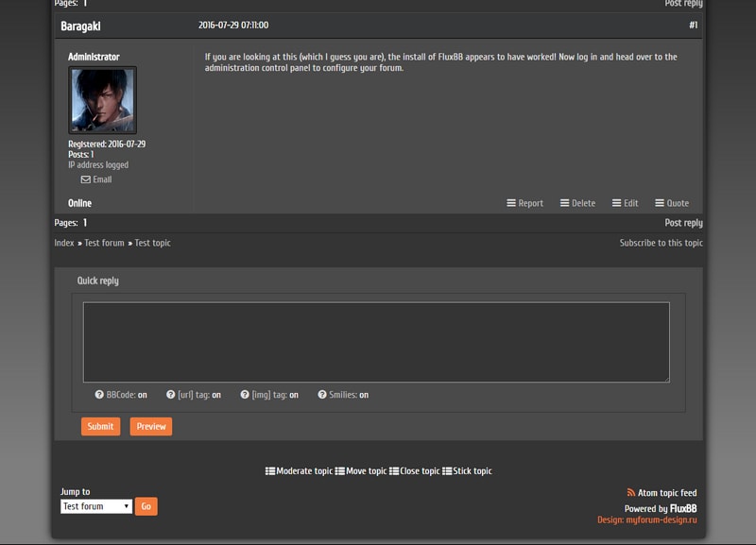
Task: Open the myforum-design.ru design link
Action: coord(661,519)
